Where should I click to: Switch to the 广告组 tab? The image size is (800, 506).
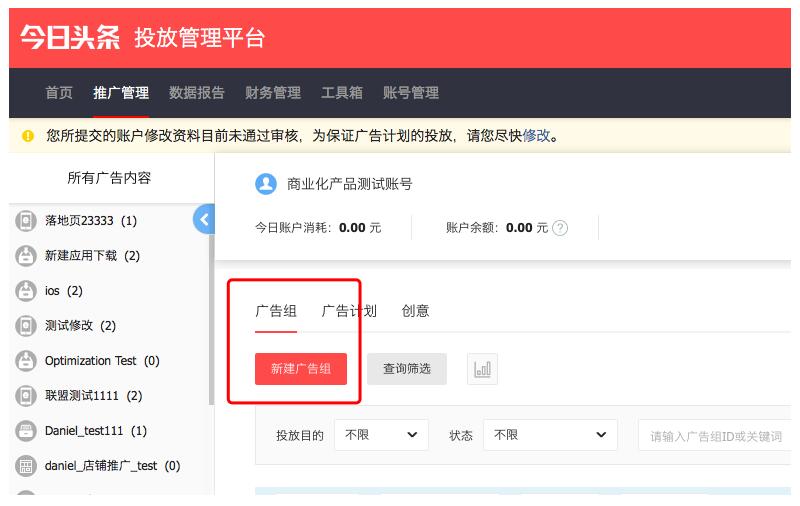pos(276,311)
